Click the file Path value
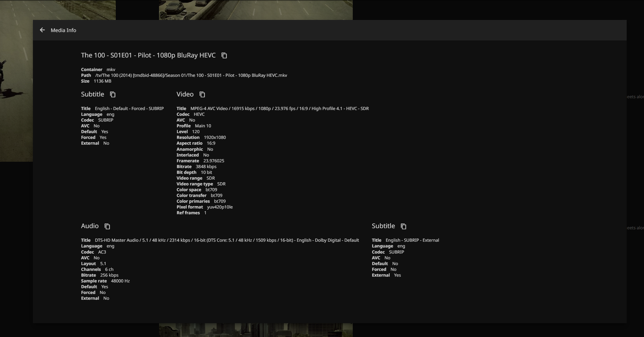 [x=191, y=75]
